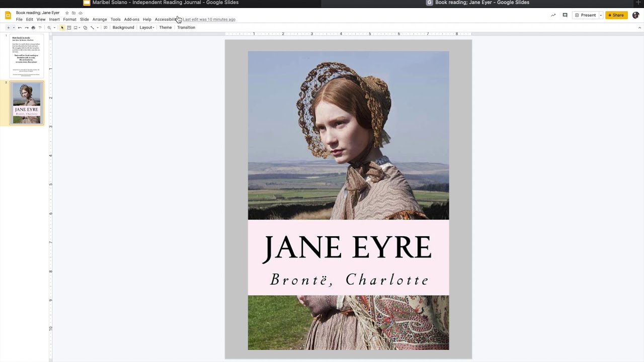Click the yellow Share button

[x=616, y=15]
